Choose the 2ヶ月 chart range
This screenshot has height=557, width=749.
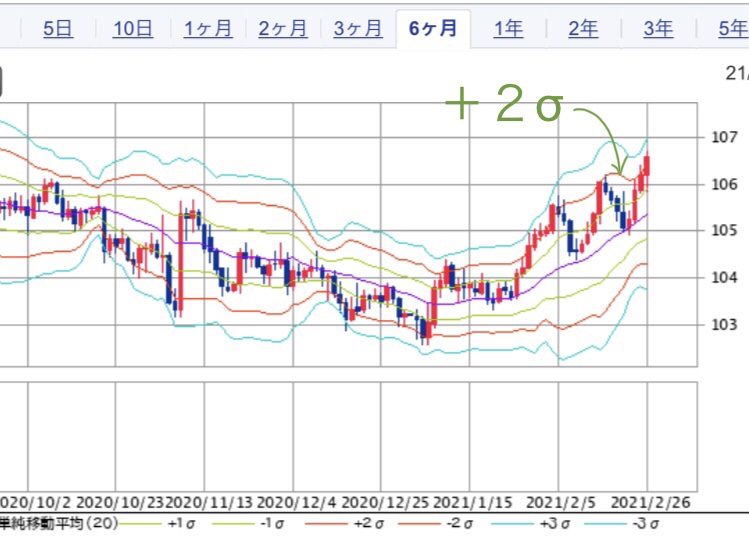point(283,29)
